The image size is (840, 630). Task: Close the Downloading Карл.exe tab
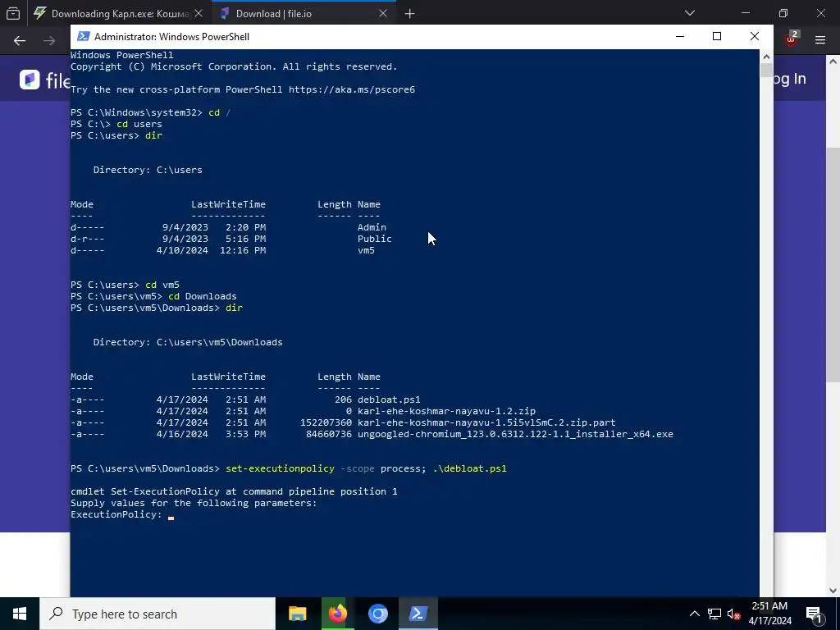199,13
